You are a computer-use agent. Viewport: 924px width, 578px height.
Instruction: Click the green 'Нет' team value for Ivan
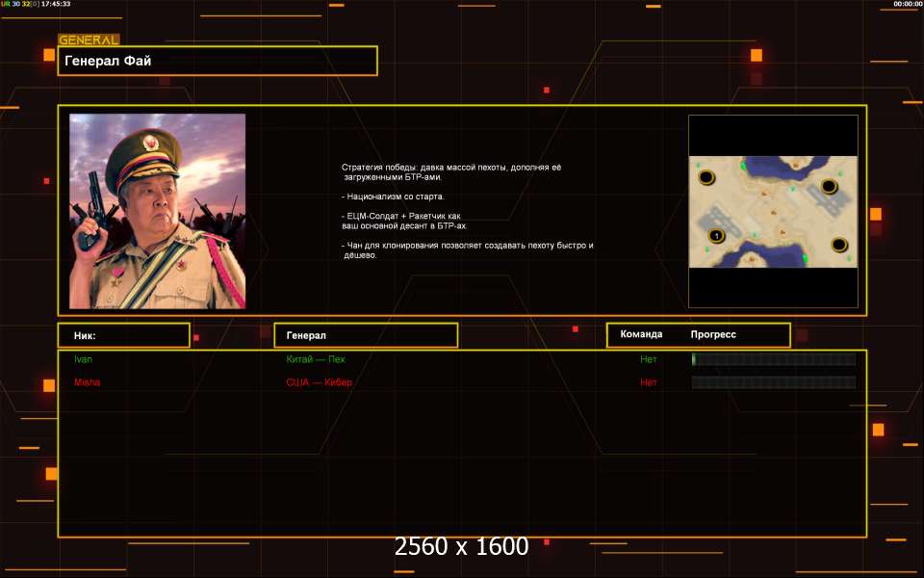point(648,359)
